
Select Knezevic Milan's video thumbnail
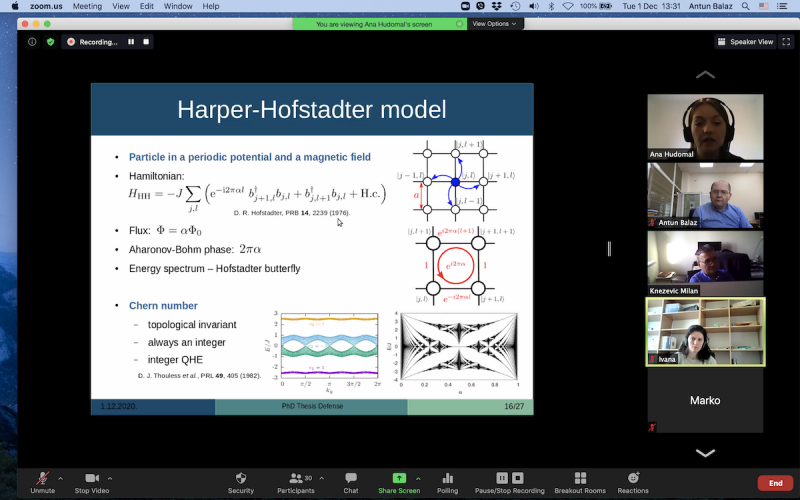[x=706, y=264]
